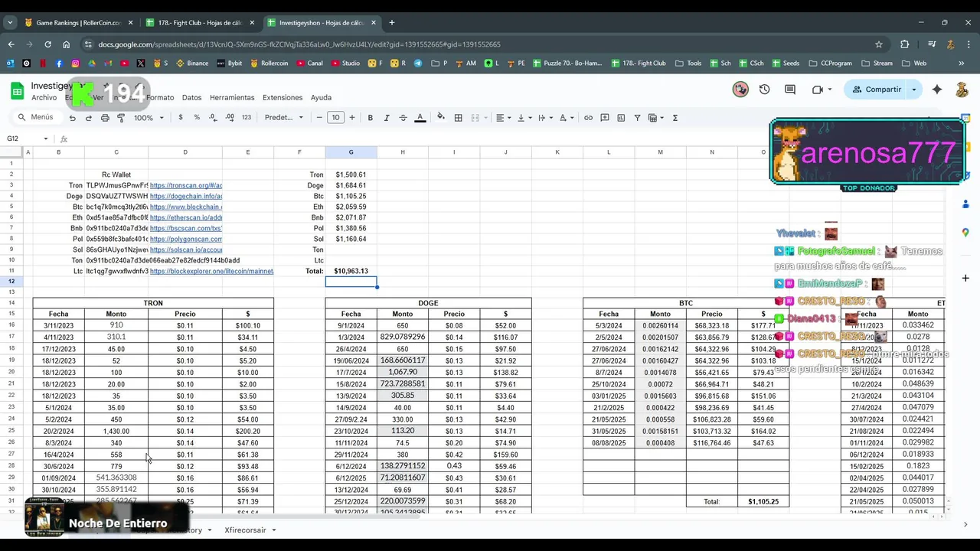
Task: Select the paint format roller tool
Action: click(121, 118)
